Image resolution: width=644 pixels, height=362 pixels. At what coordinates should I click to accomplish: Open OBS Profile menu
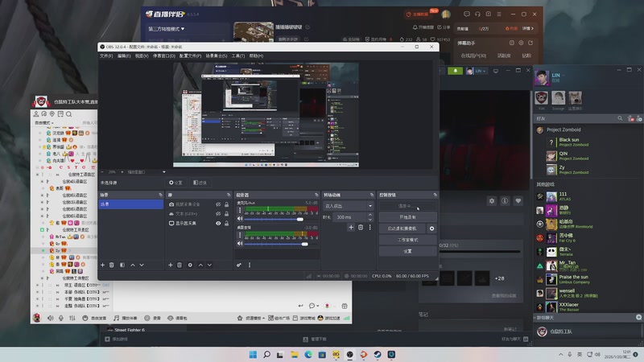coord(190,56)
